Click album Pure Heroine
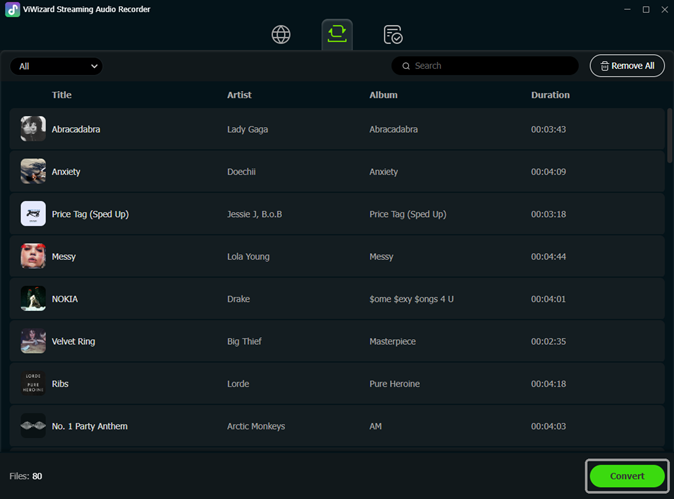The width and height of the screenshot is (674, 499). (x=395, y=384)
